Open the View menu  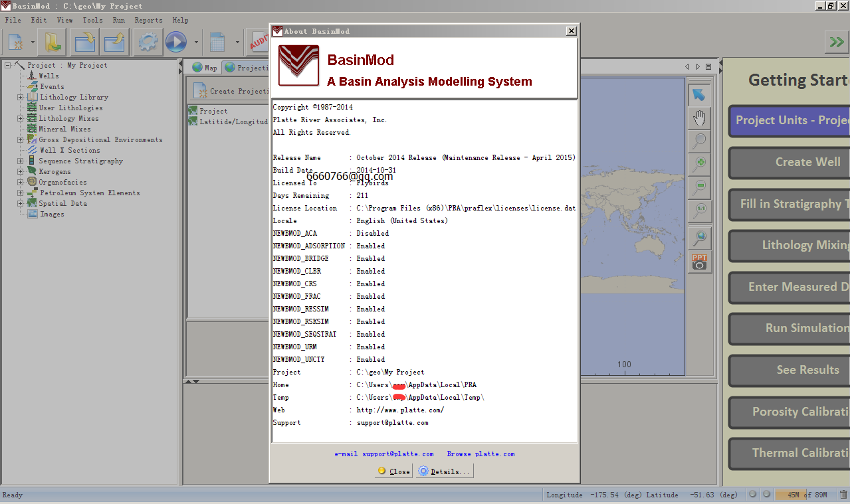pos(65,20)
